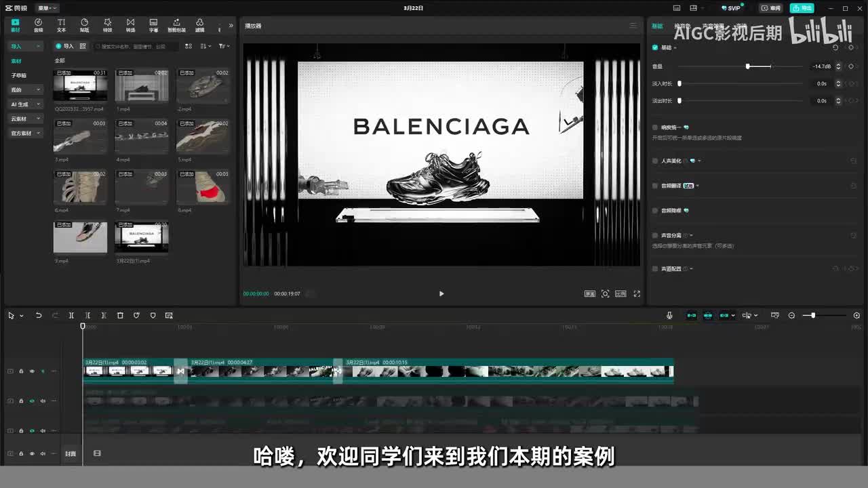Open the 滤镜 filters tab
This screenshot has height=488, width=868.
[199, 25]
